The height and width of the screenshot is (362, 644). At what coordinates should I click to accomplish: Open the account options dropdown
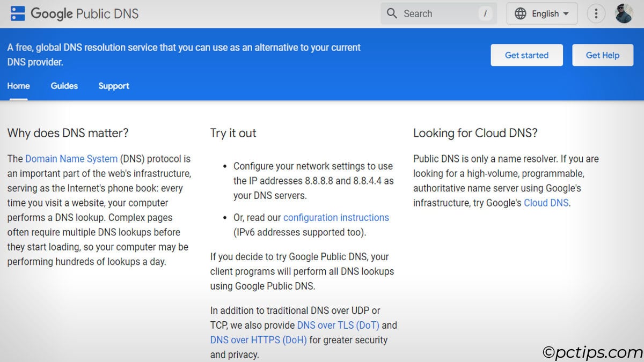(x=624, y=13)
